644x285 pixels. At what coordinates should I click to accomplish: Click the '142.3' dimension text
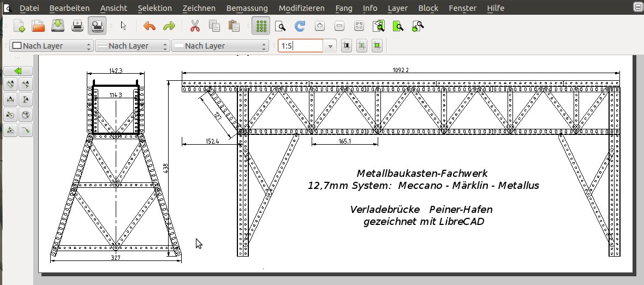pos(116,70)
